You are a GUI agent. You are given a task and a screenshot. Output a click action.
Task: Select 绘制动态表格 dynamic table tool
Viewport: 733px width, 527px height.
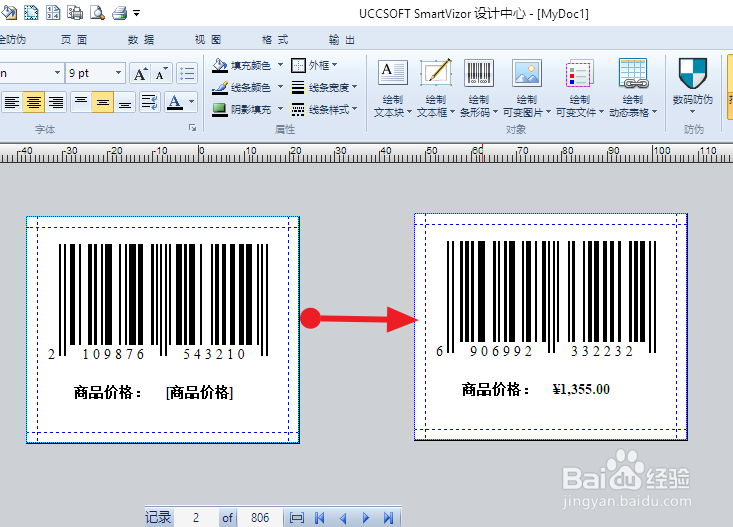point(633,88)
